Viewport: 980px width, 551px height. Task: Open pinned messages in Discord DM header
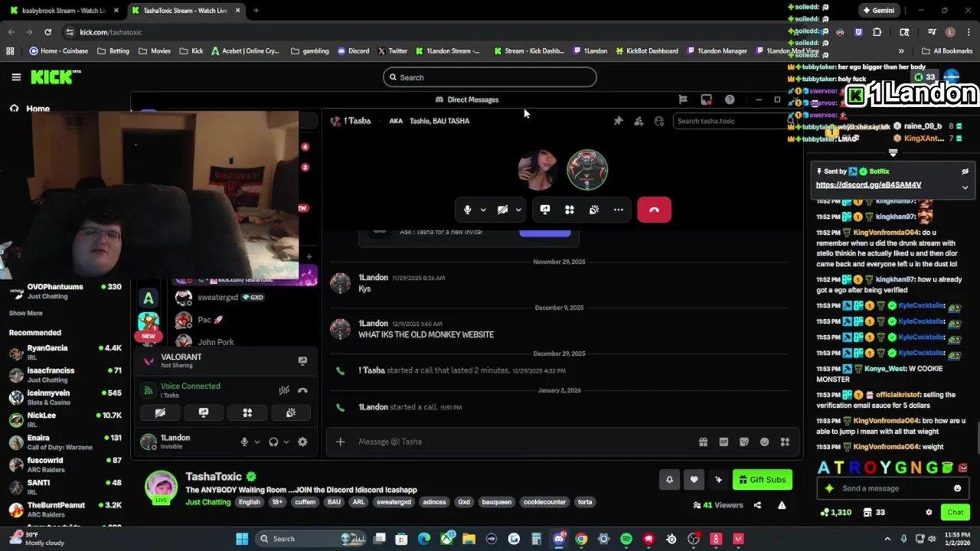[x=618, y=121]
